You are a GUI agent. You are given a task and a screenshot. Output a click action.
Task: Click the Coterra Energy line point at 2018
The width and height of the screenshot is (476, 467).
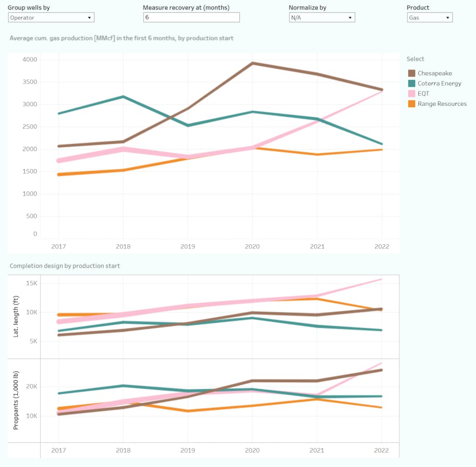123,97
